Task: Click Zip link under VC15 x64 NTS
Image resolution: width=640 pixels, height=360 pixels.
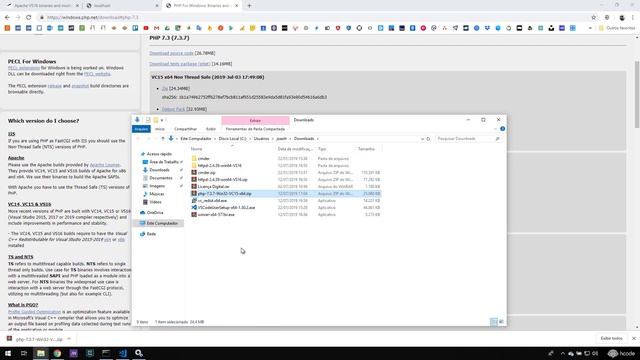Action: pyautogui.click(x=164, y=89)
